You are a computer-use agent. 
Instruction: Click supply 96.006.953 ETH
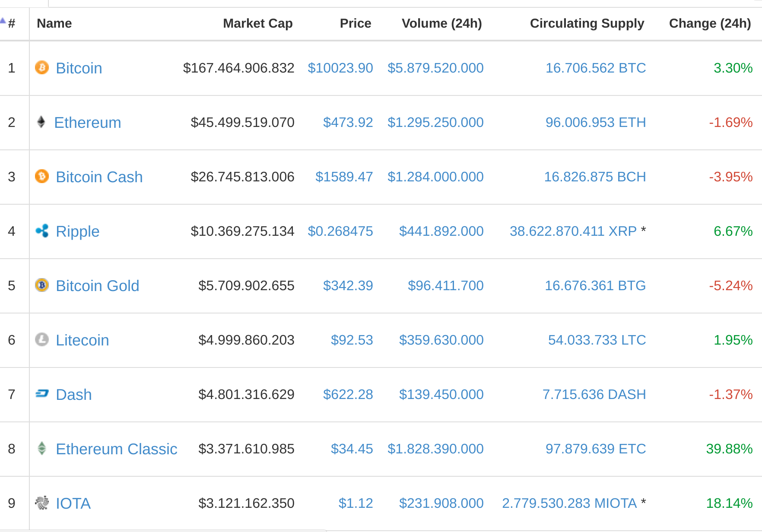[x=596, y=122]
